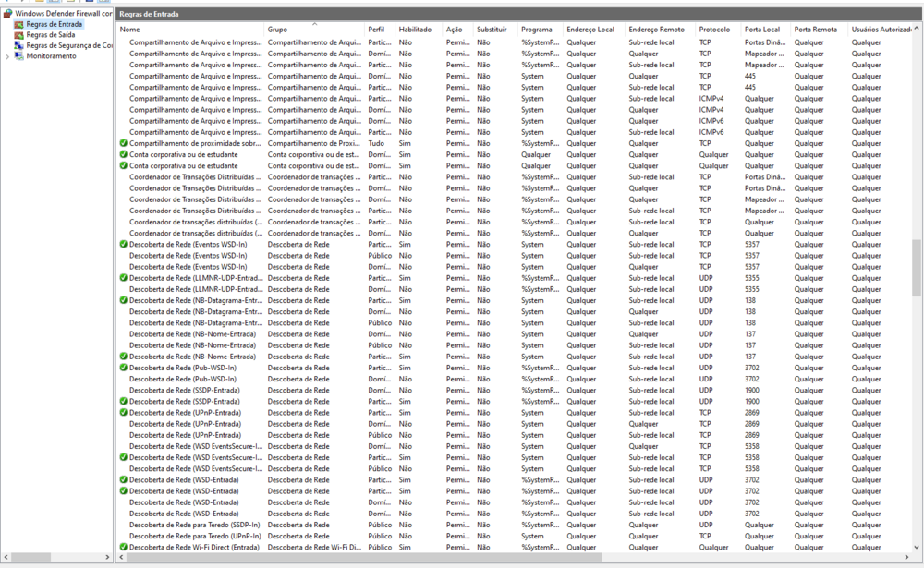The height and width of the screenshot is (568, 924).
Task: Expand the Monitoramento tree node
Action: [x=7, y=56]
